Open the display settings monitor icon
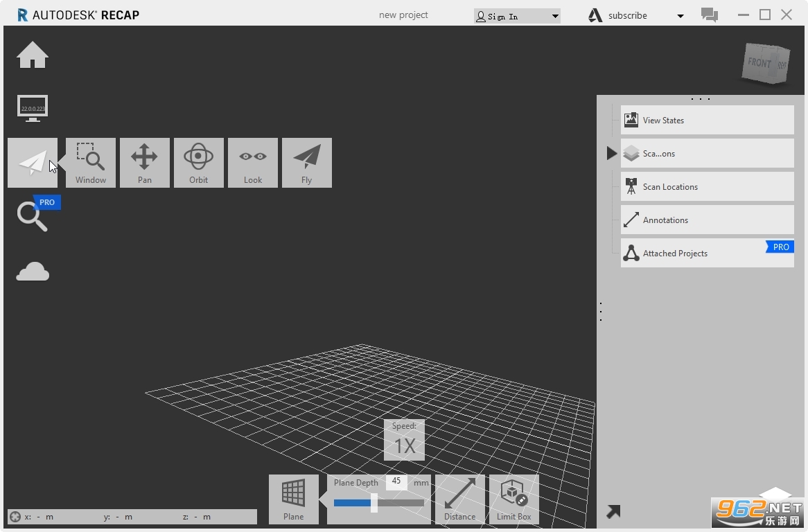 click(x=33, y=109)
